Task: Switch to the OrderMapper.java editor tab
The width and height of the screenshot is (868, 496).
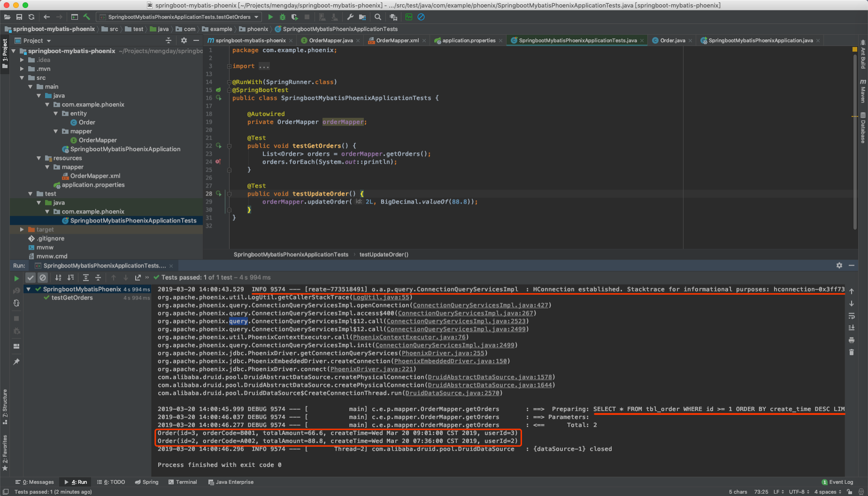Action: tap(330, 40)
